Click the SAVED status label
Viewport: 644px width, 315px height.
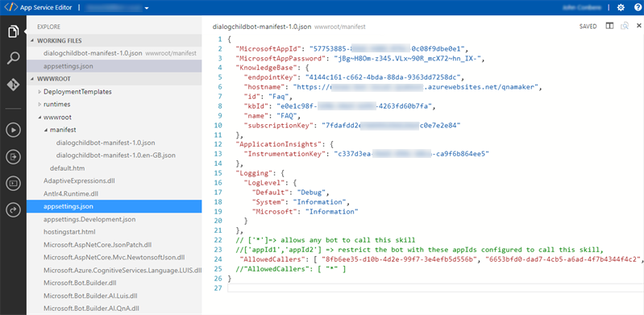coord(588,27)
